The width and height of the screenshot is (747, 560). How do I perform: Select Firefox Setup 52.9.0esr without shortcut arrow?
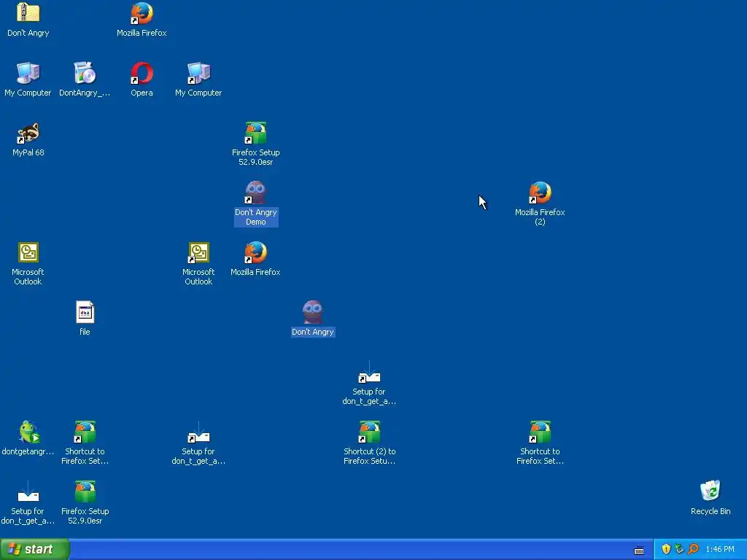coord(85,492)
